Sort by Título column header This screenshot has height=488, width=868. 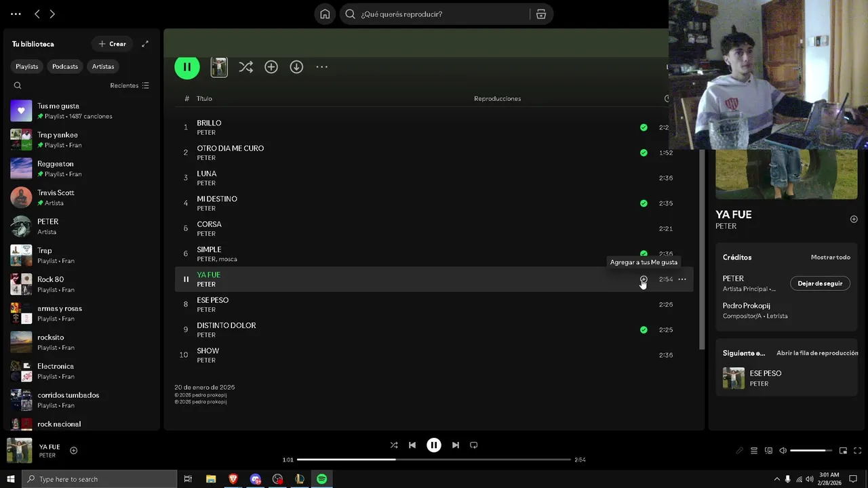point(204,99)
